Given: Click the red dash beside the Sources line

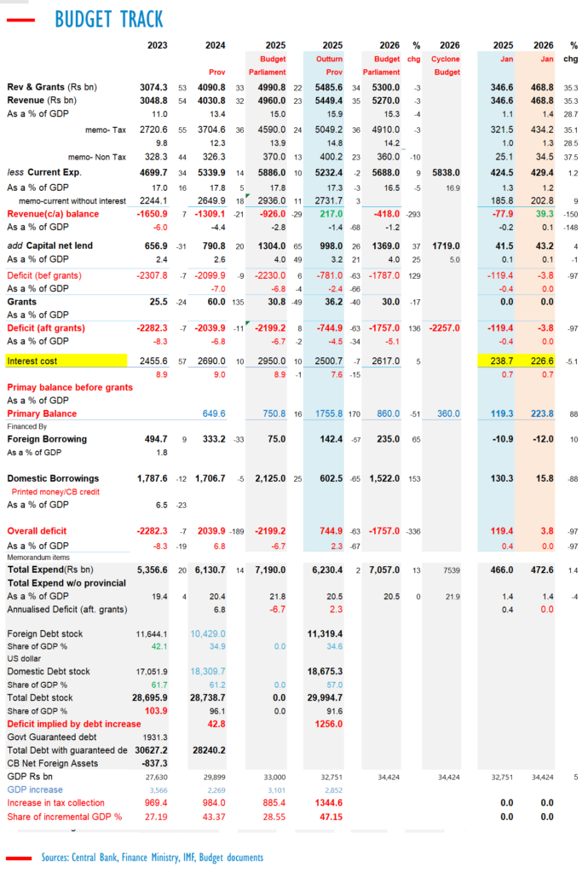Looking at the screenshot, I should pos(19,858).
